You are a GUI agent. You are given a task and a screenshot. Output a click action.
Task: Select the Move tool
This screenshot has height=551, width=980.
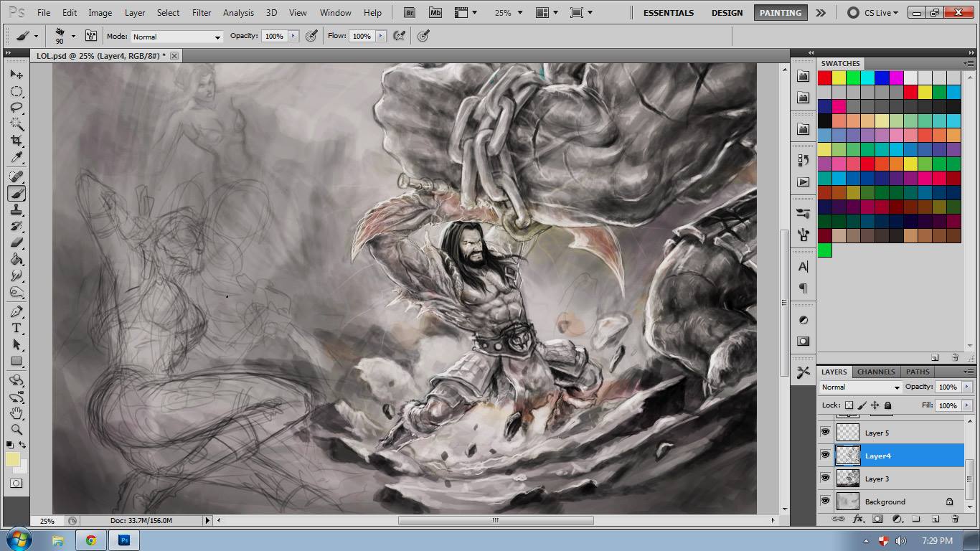[x=16, y=75]
